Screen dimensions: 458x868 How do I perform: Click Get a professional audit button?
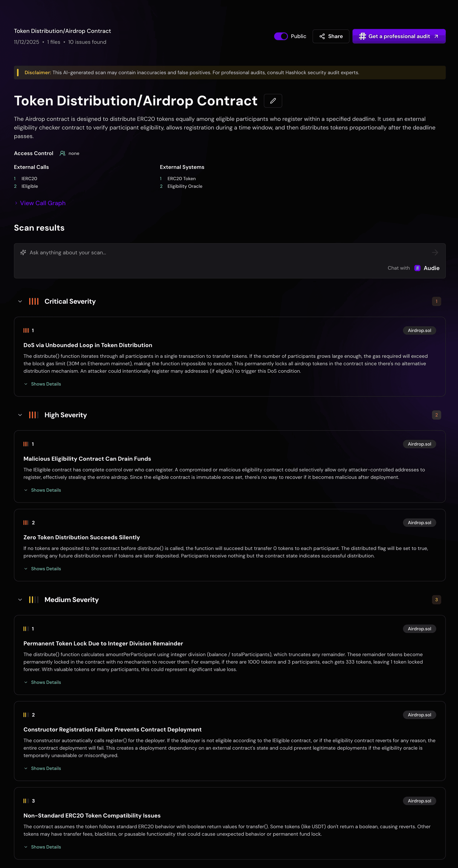[x=399, y=36]
